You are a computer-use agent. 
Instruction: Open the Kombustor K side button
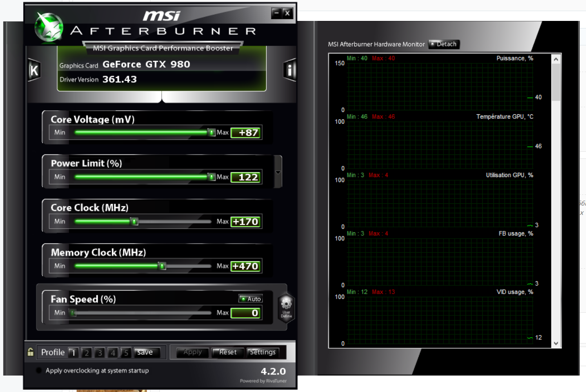[x=34, y=70]
